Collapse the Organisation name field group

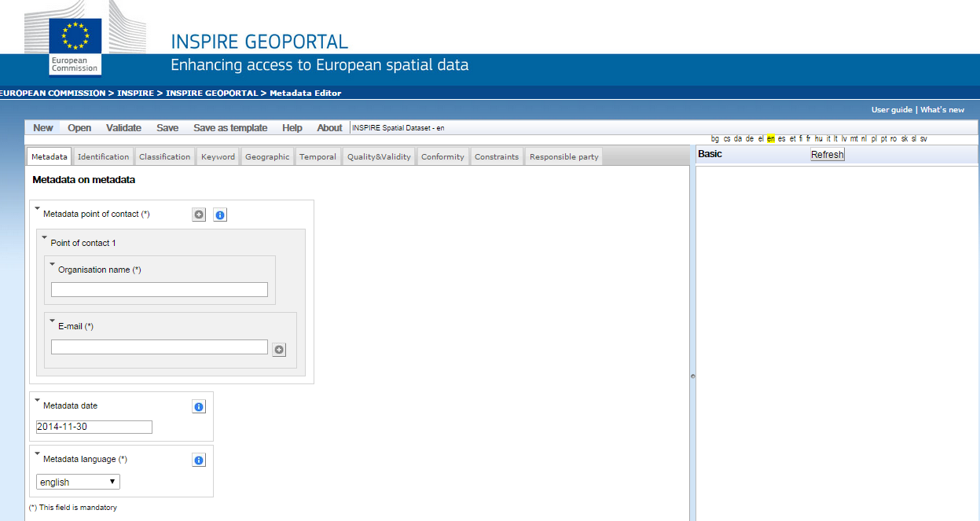click(53, 264)
